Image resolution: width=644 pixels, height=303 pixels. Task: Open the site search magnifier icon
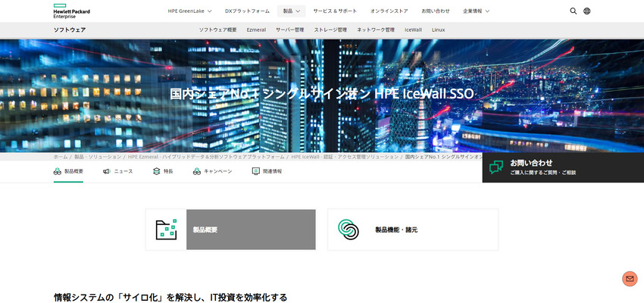click(x=573, y=11)
